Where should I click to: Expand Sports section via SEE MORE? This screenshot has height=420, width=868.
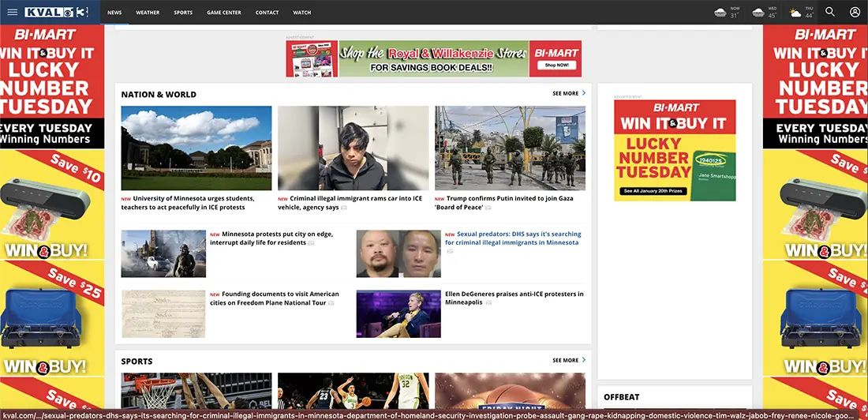tap(568, 360)
